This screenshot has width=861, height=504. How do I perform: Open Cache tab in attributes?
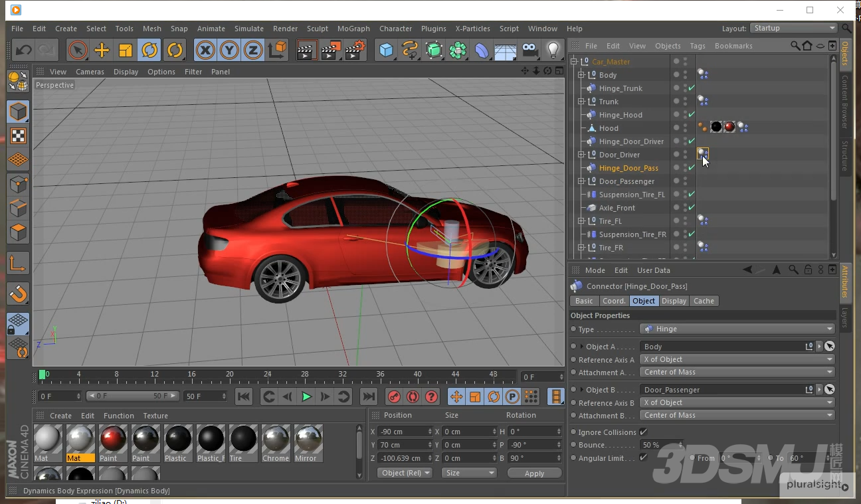pos(704,301)
